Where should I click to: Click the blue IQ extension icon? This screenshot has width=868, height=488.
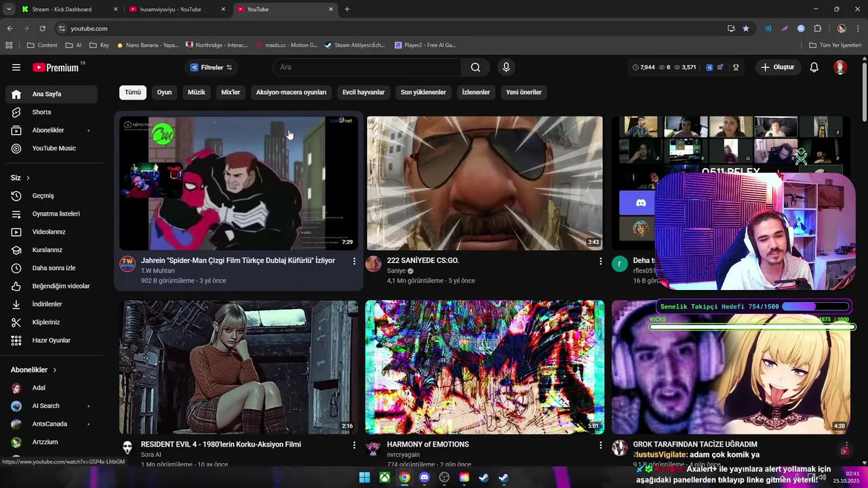(709, 67)
